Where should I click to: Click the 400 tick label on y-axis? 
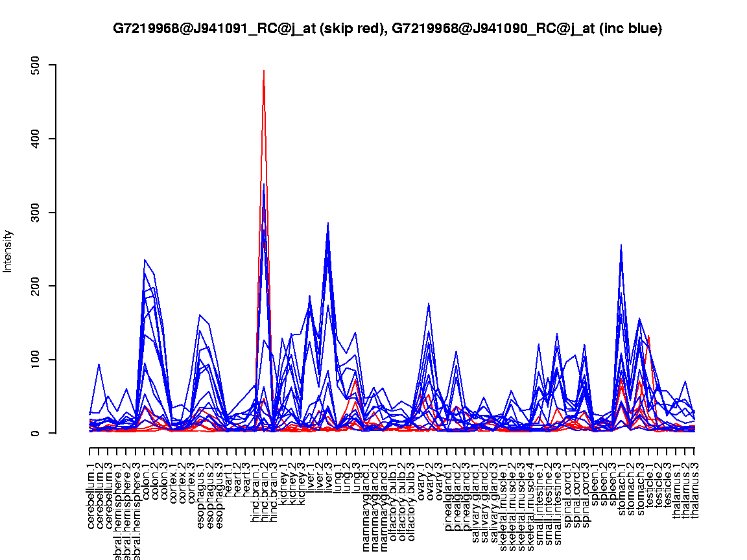(x=35, y=139)
